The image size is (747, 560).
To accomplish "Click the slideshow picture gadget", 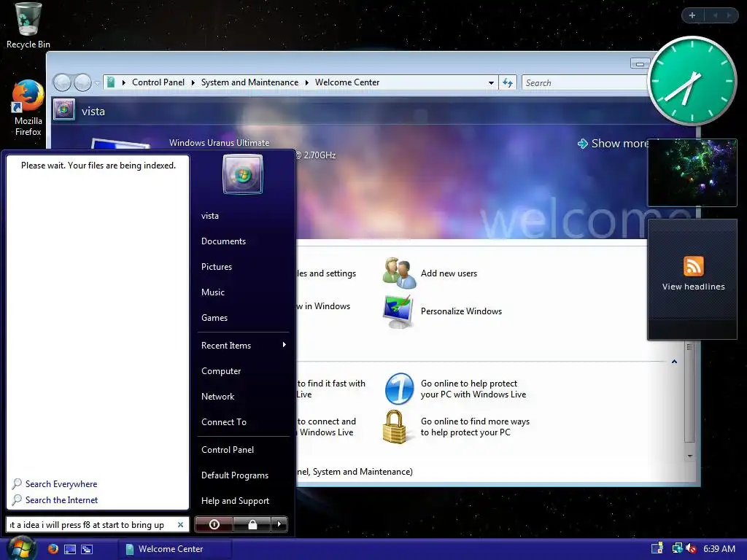I will tap(692, 172).
